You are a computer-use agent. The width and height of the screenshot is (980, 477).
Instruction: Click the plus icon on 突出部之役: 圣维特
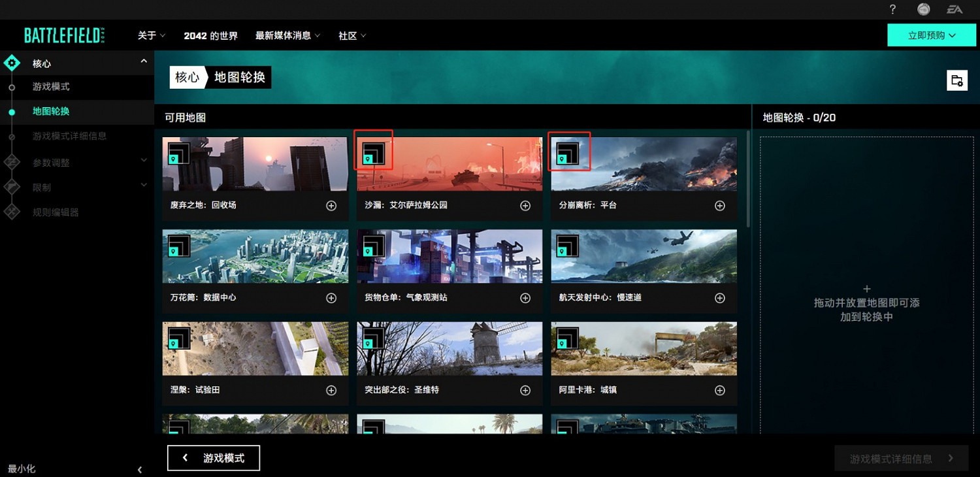pos(525,389)
